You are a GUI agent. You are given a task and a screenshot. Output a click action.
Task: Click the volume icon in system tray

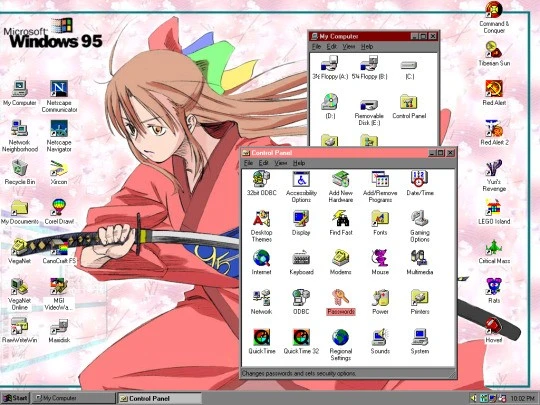pos(474,398)
